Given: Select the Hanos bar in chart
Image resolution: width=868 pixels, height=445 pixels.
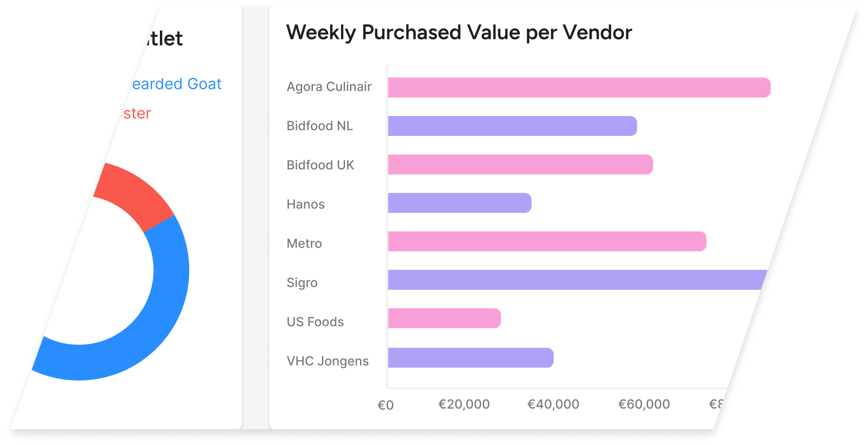Looking at the screenshot, I should [459, 203].
